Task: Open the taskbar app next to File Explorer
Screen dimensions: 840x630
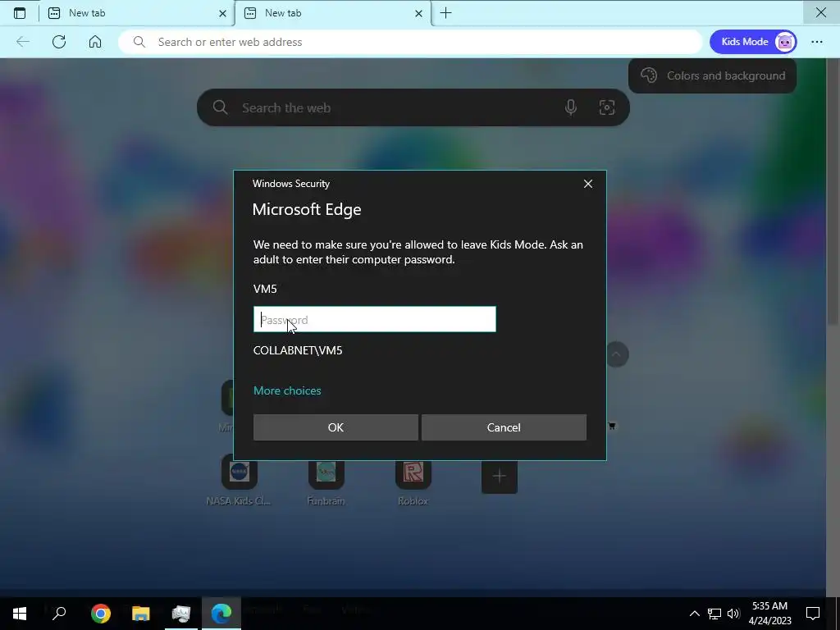Action: click(x=181, y=614)
